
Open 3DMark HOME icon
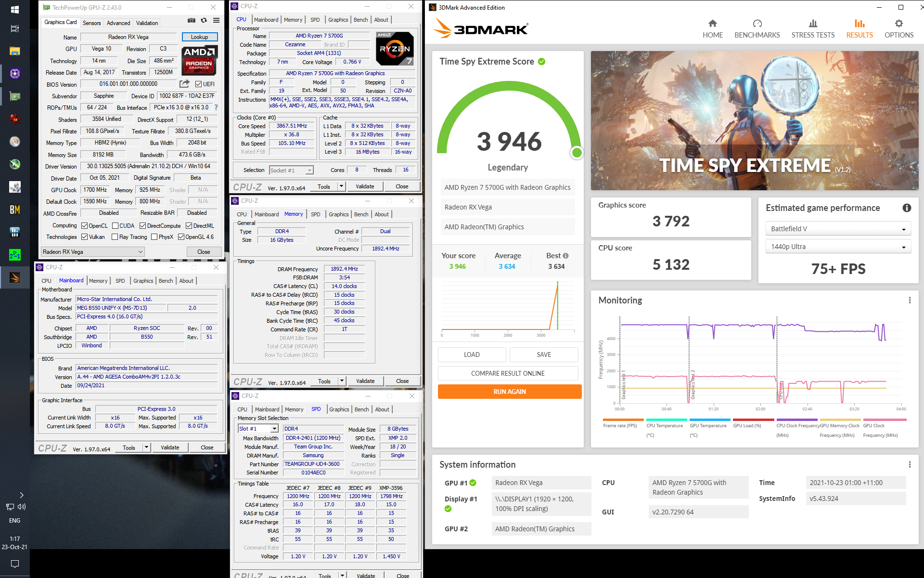click(713, 24)
